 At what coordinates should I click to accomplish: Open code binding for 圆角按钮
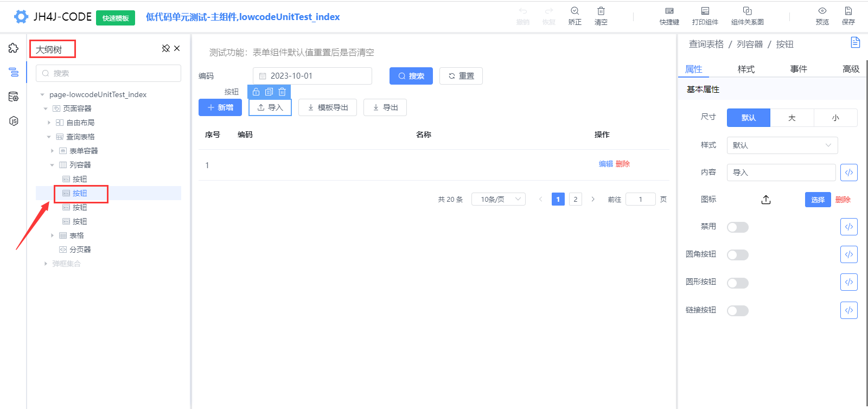[849, 254]
